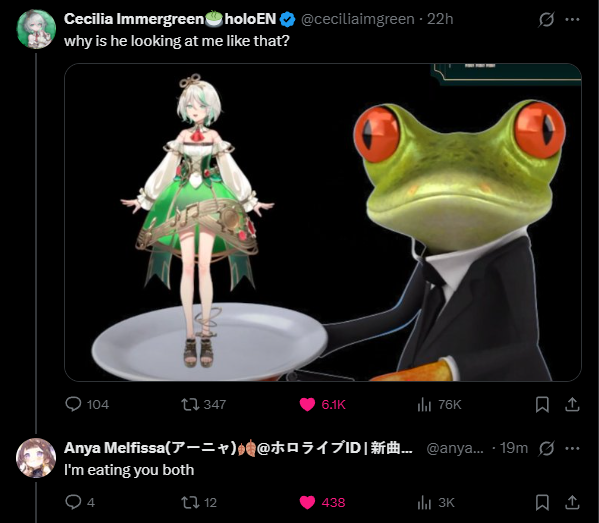Repost Anya's reply with 12 reposts
Screen dimensions: 599x523
pos(199,502)
